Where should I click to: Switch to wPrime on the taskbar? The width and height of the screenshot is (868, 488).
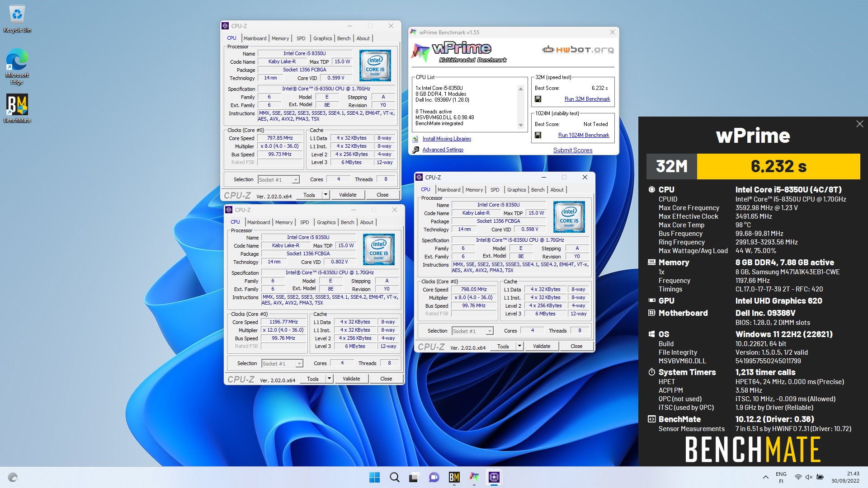474,477
